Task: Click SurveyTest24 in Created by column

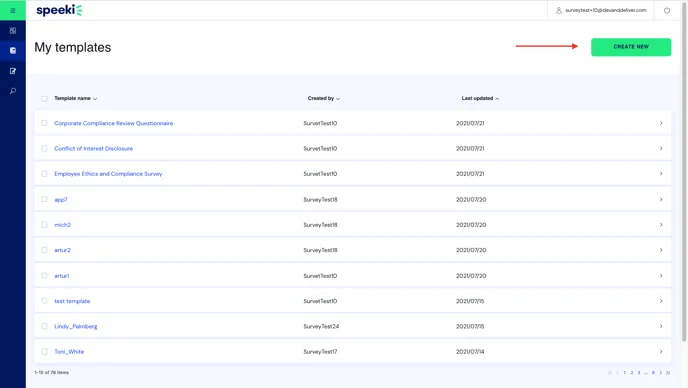Action: coord(321,327)
